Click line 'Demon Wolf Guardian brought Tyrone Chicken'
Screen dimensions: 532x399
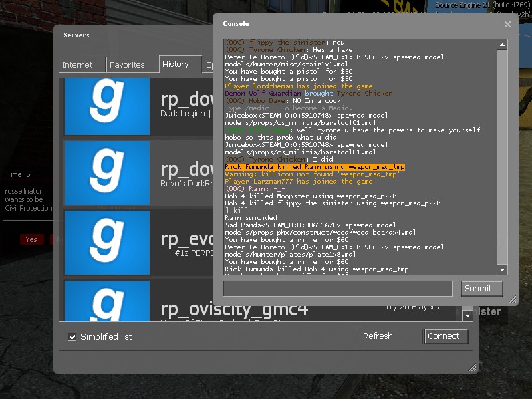309,94
